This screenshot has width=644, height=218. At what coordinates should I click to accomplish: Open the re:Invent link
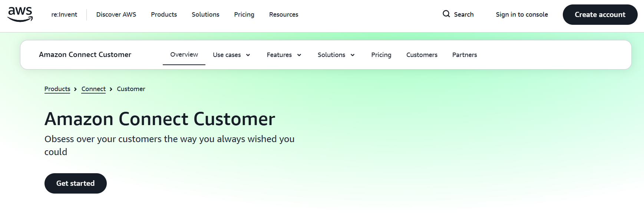point(64,14)
